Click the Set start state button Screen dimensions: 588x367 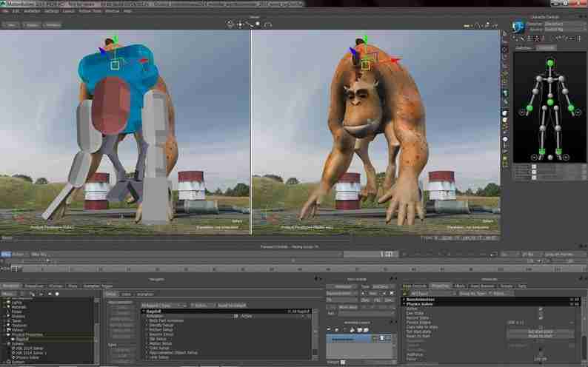pos(541,331)
